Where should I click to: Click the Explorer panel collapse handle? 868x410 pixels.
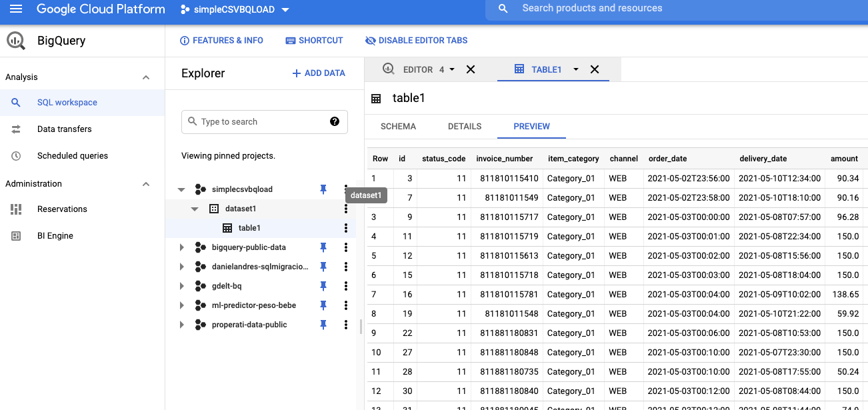coord(361,327)
